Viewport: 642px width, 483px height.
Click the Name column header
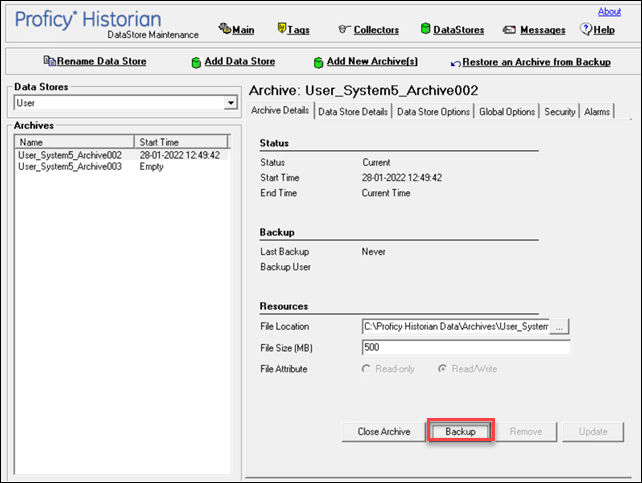(x=75, y=142)
